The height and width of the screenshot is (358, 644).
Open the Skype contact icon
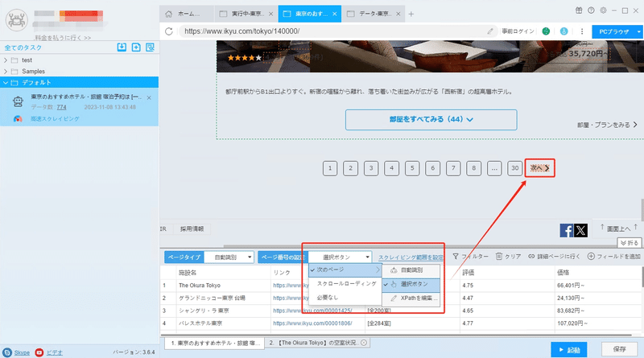(7, 352)
